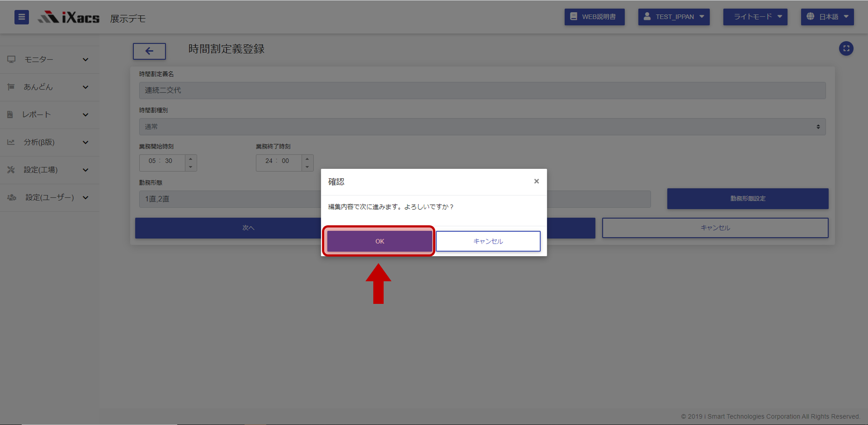Screen dimensions: 868x425
Task: Click the globe icon in language button
Action: [x=810, y=16]
